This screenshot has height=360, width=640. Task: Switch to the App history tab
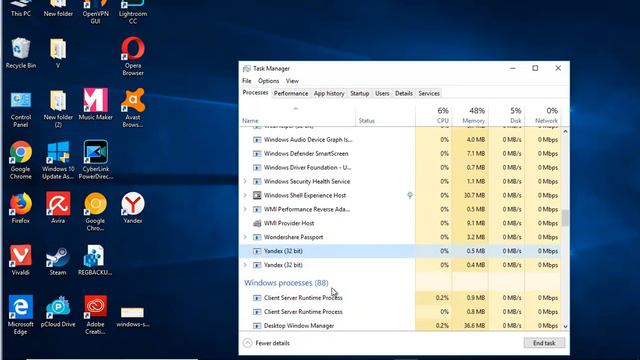click(x=329, y=93)
